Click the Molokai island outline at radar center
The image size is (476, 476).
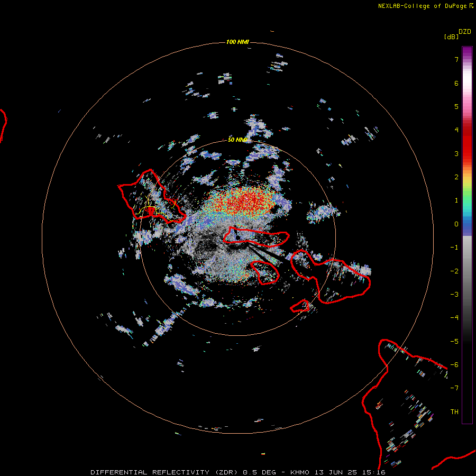coord(257,236)
